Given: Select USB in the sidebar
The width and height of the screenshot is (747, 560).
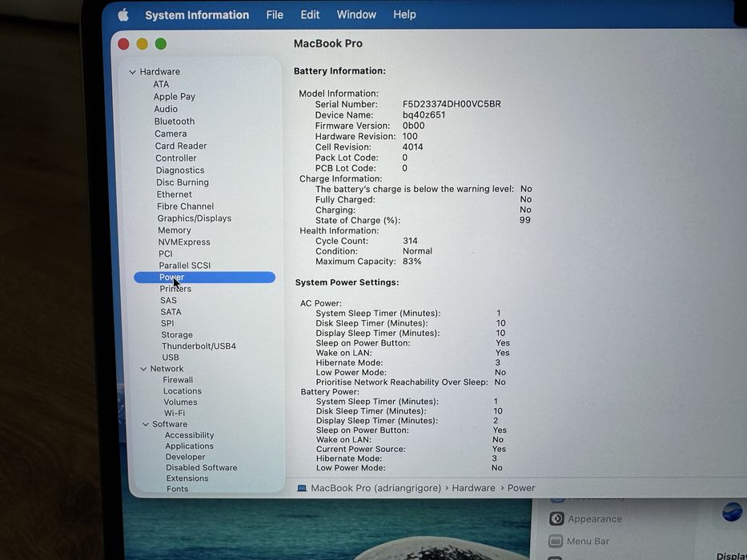Looking at the screenshot, I should pyautogui.click(x=171, y=357).
